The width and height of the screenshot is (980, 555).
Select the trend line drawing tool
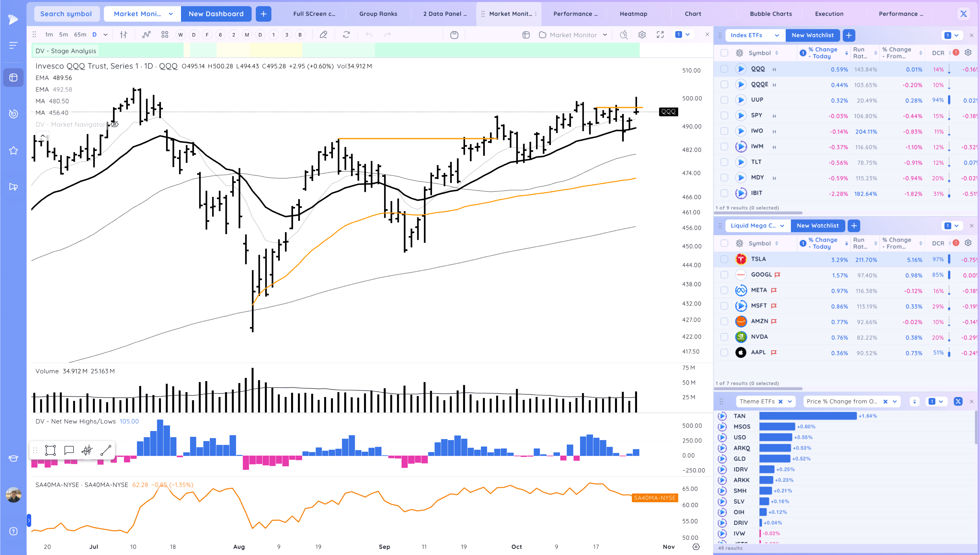pyautogui.click(x=106, y=450)
